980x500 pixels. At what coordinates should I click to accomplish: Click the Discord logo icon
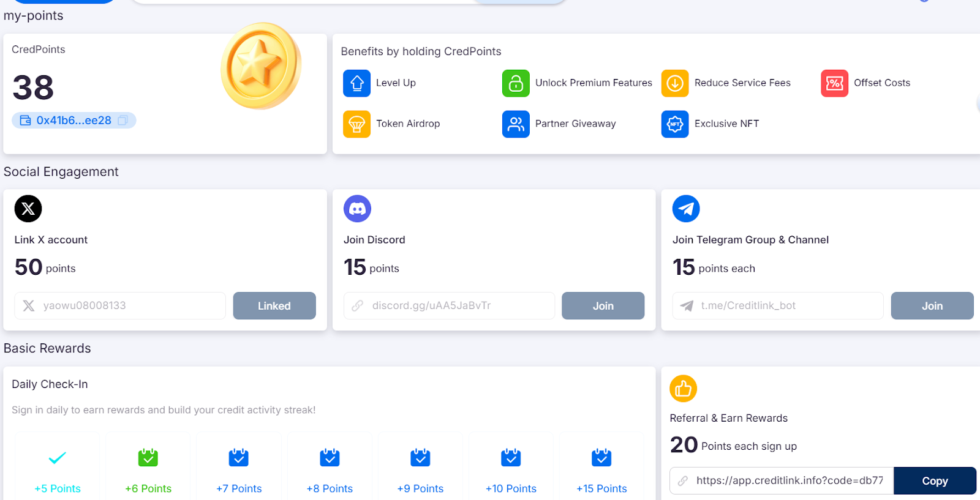pos(357,209)
